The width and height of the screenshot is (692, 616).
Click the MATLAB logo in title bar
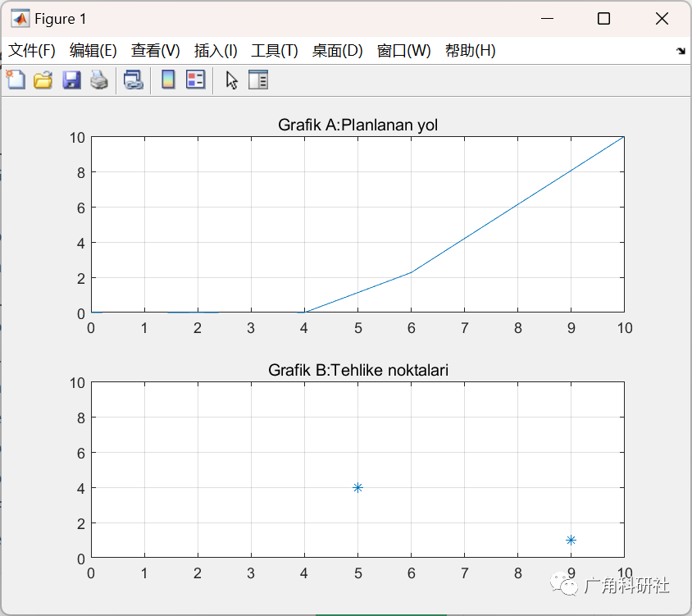(x=20, y=18)
